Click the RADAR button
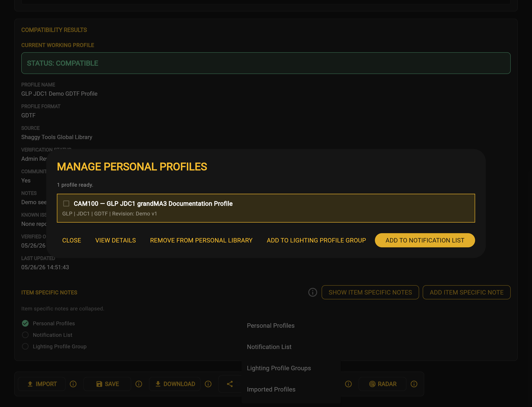 pos(382,384)
